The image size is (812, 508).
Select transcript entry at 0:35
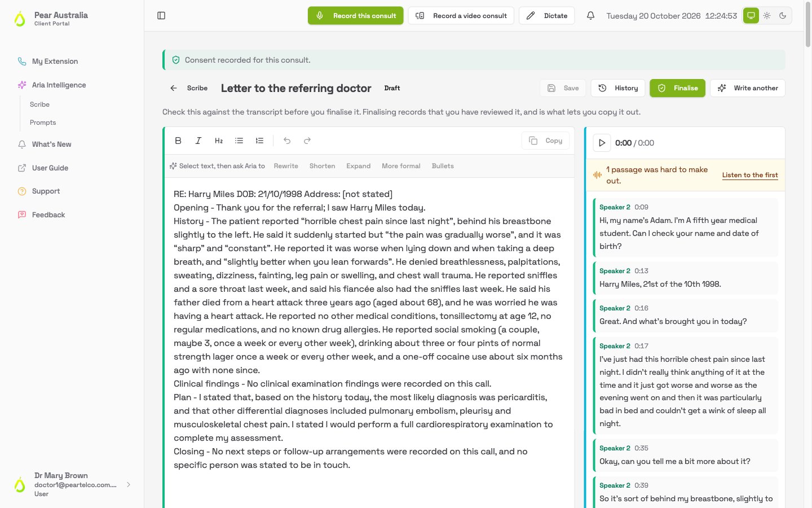pos(685,455)
